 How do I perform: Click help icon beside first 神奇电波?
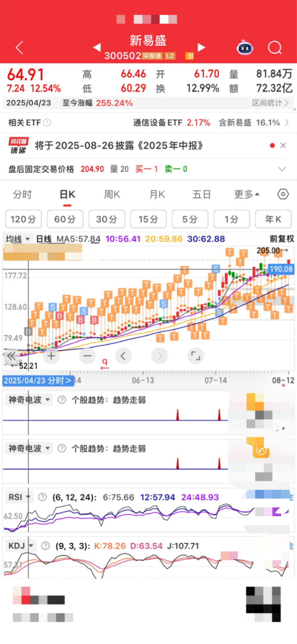[x=61, y=400]
